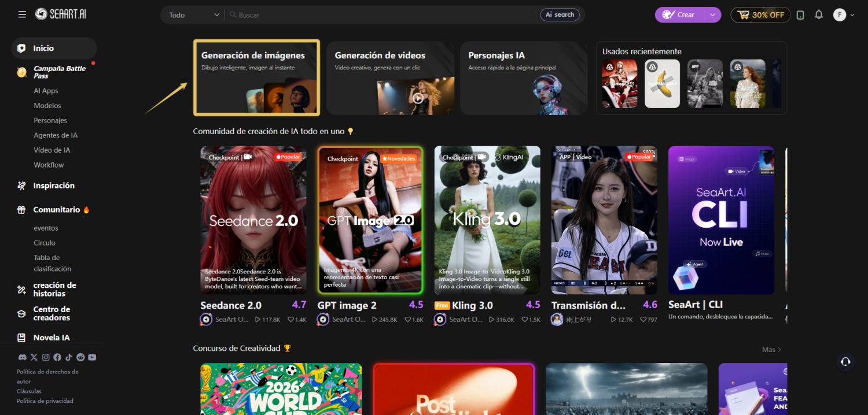Open the Personajes IA card
Viewport: 868px width, 415px height.
pyautogui.click(x=524, y=78)
